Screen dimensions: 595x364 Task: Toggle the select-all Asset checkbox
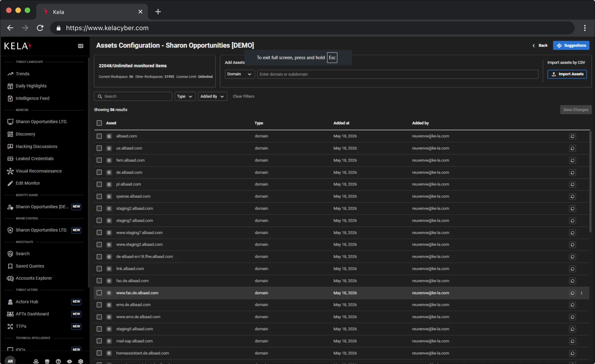click(x=99, y=123)
